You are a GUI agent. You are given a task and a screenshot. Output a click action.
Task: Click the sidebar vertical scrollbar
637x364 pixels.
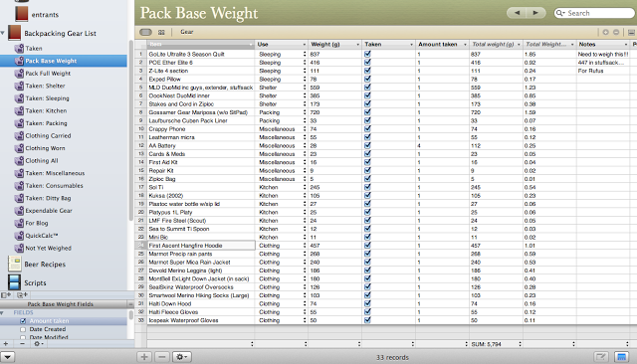130,130
